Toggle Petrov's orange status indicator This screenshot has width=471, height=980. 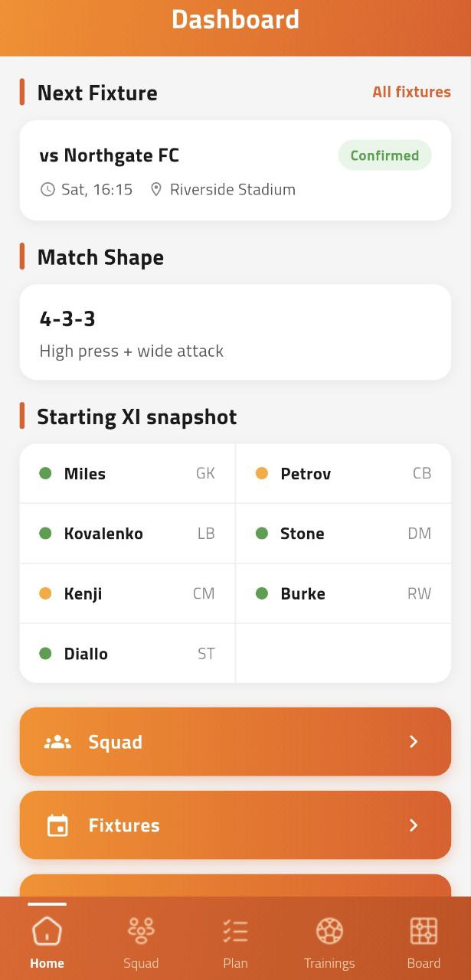pyautogui.click(x=261, y=473)
